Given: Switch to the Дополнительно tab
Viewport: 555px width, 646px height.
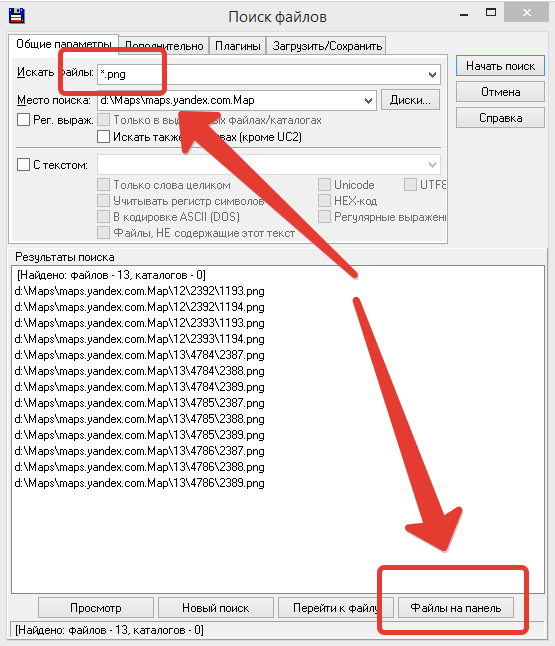Looking at the screenshot, I should [164, 46].
